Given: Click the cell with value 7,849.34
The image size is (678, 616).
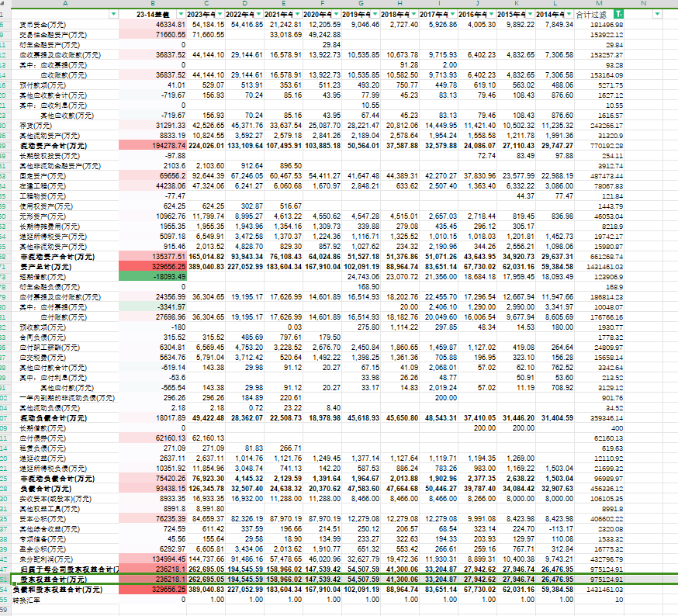Looking at the screenshot, I should (555, 25).
